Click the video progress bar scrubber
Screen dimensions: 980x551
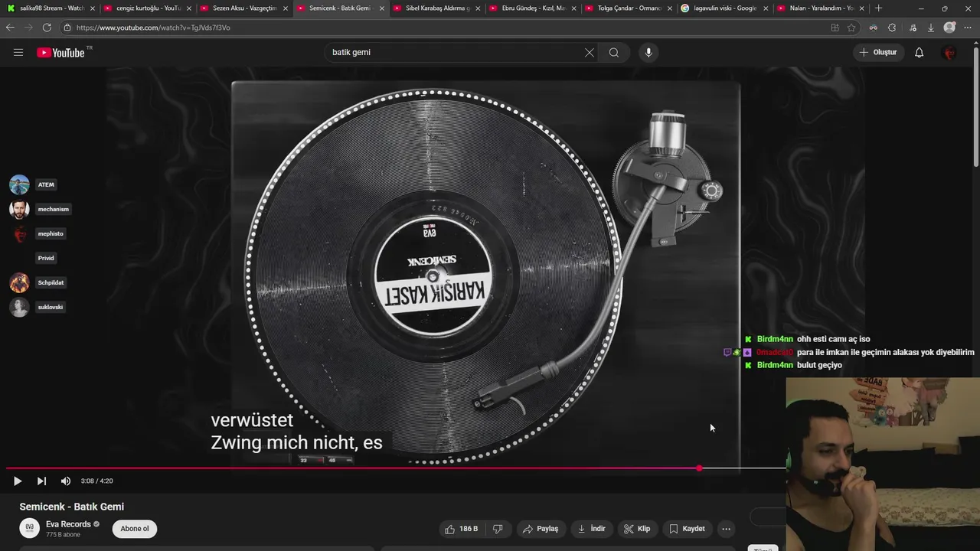coord(699,468)
